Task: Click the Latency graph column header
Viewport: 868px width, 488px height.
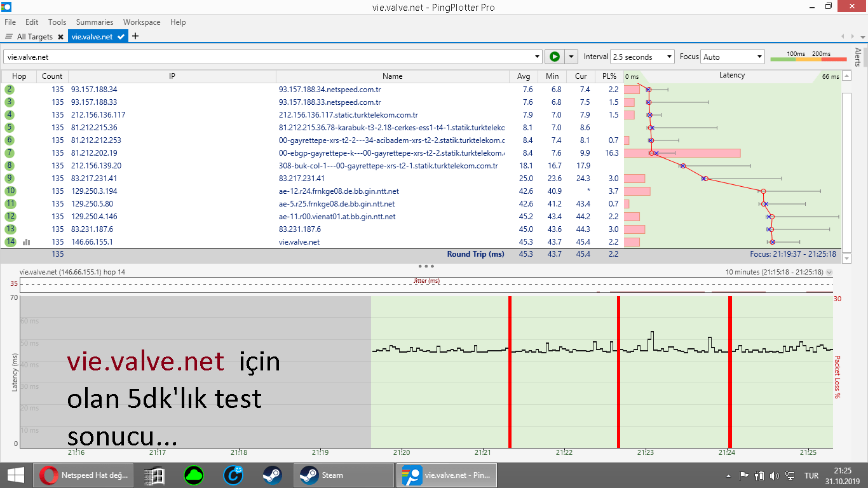Action: click(732, 76)
